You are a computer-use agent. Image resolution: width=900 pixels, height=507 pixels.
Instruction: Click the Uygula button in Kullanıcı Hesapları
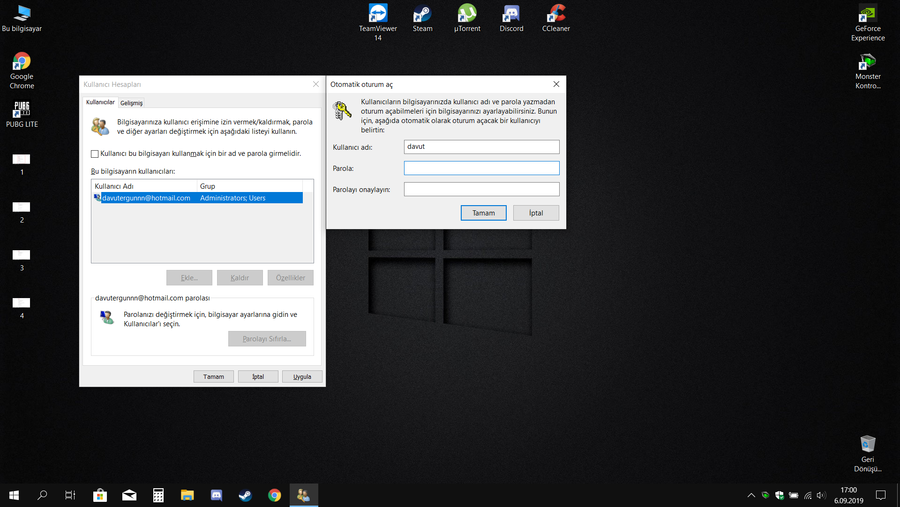pos(302,376)
